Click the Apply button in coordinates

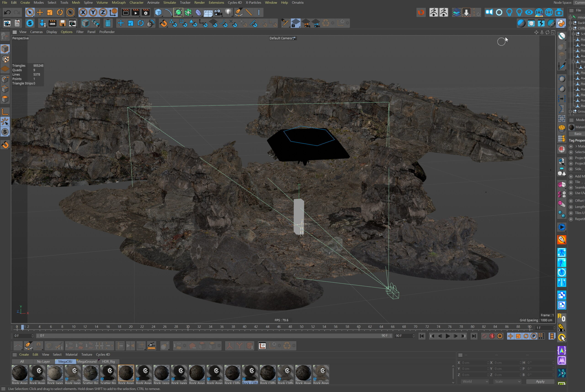click(540, 381)
